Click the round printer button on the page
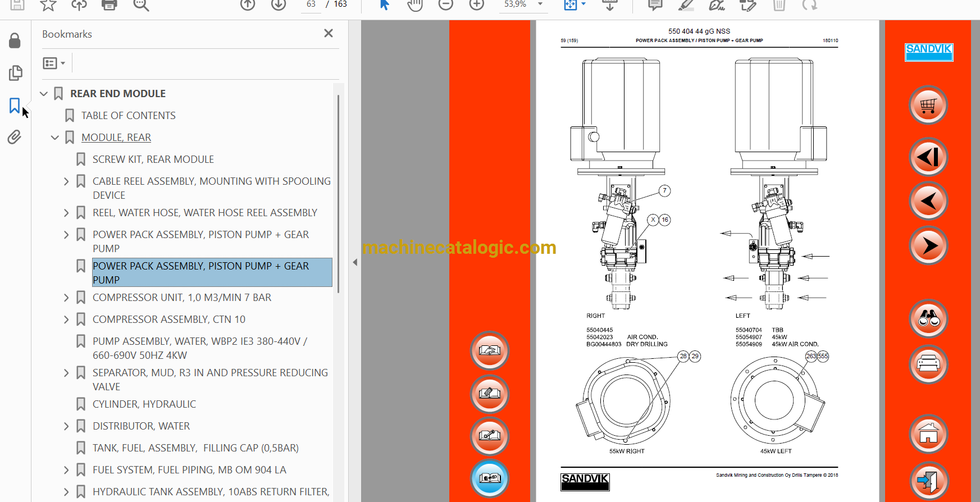 point(928,364)
